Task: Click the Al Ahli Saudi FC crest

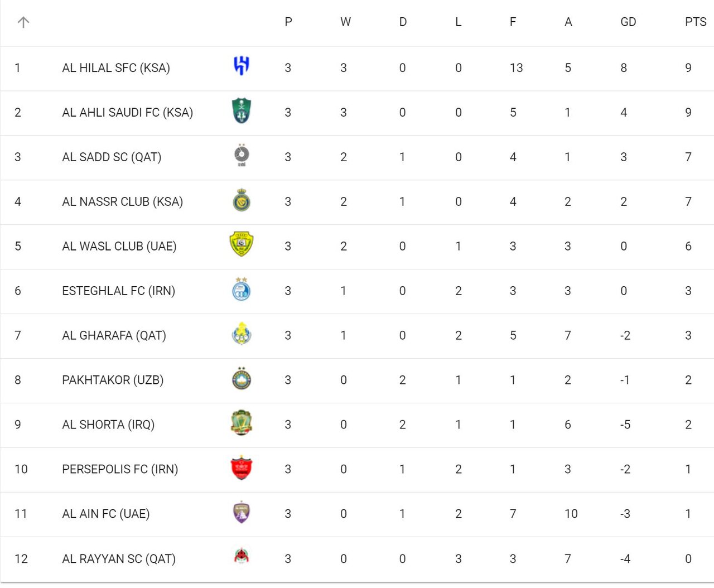Action: coord(241,111)
